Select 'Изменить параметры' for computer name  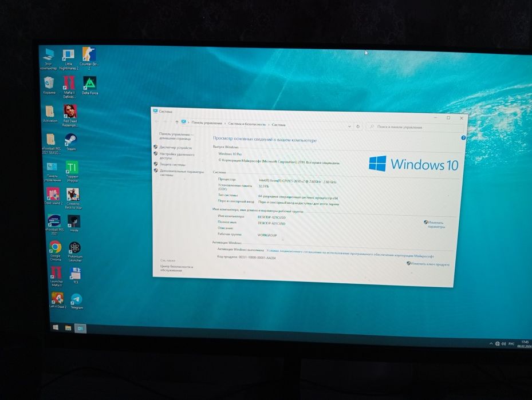pos(436,224)
